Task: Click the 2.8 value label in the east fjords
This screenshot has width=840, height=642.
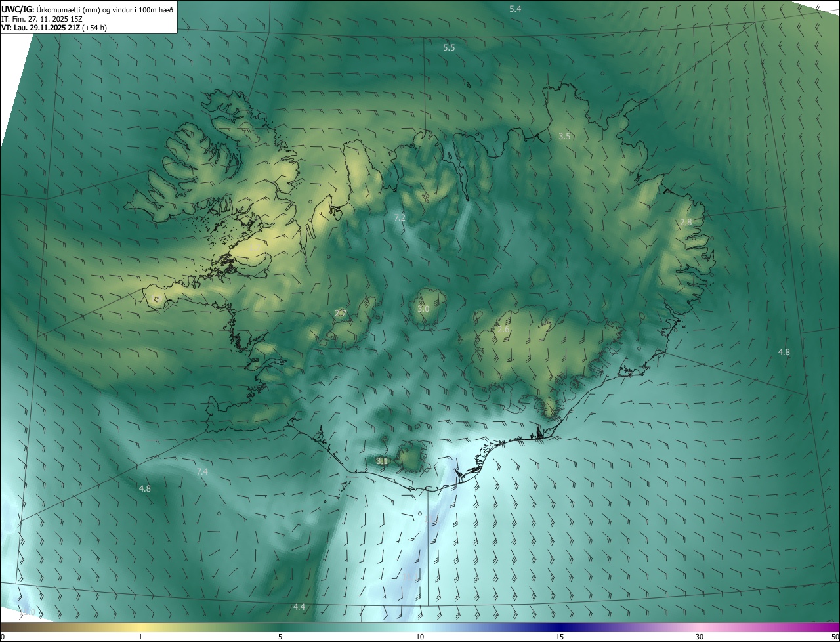Action: [x=686, y=222]
